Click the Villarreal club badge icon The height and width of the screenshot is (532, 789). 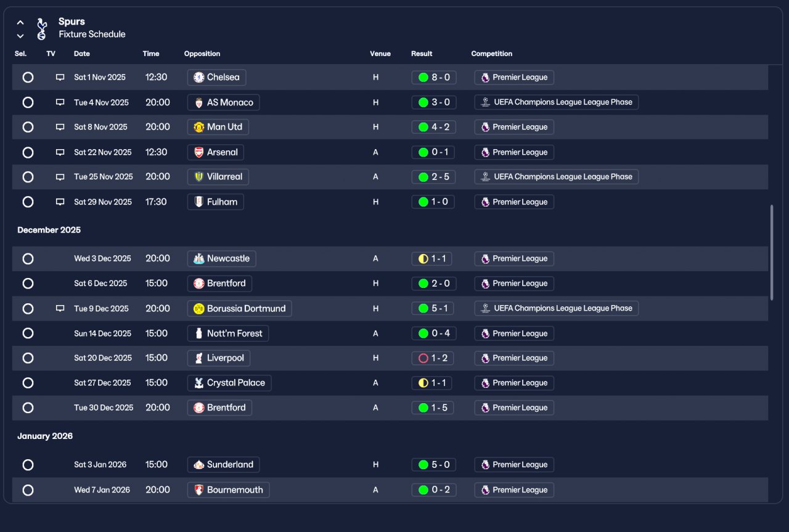click(198, 177)
